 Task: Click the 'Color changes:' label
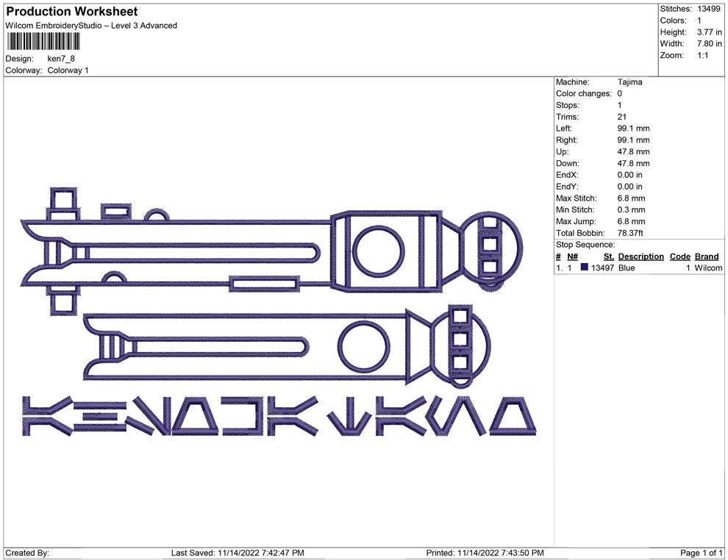(x=584, y=93)
